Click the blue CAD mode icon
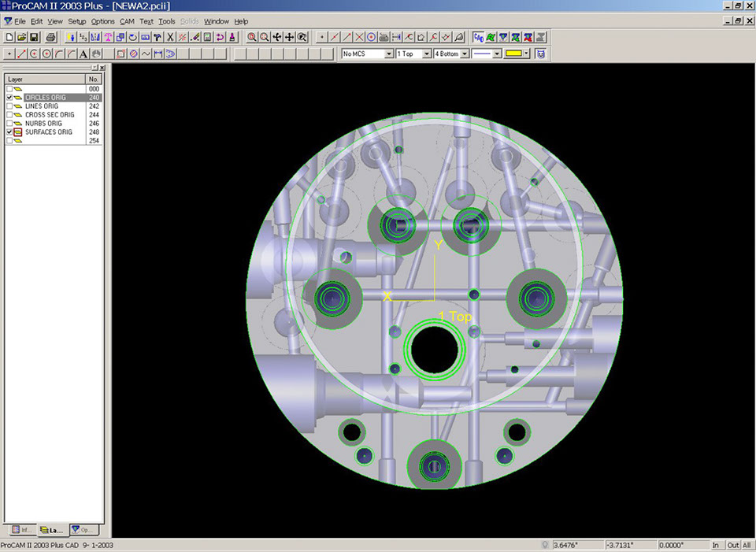Image resolution: width=756 pixels, height=552 pixels. [x=478, y=37]
